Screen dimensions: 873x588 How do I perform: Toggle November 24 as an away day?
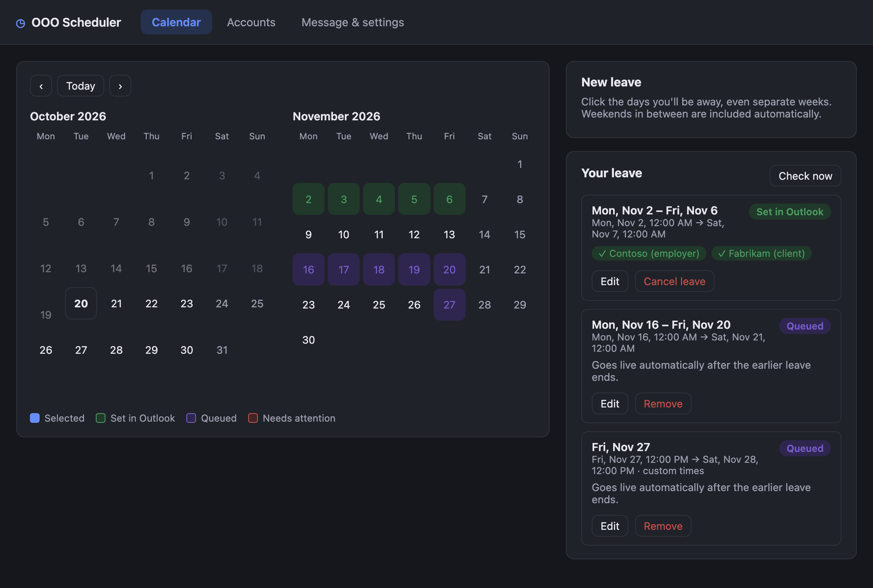click(x=344, y=304)
